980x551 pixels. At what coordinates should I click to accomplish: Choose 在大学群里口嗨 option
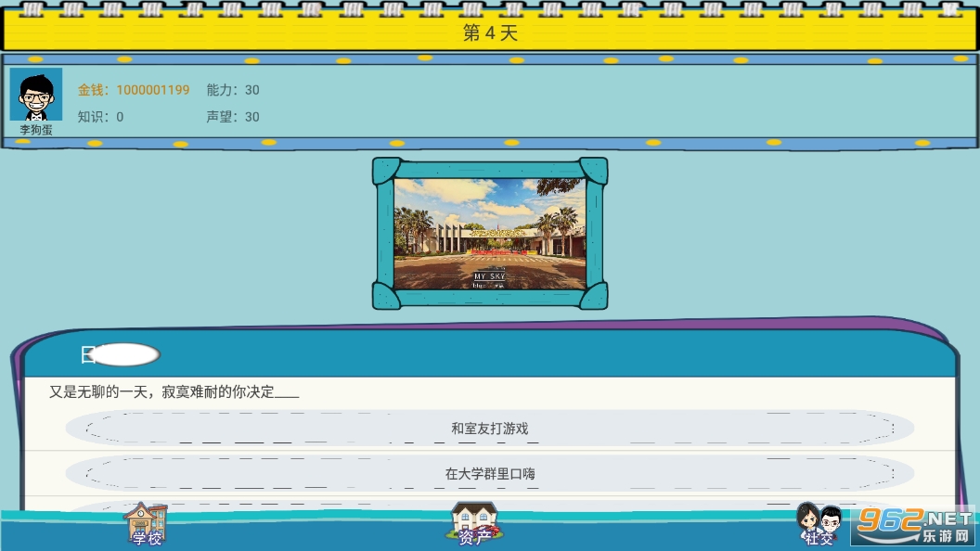[490, 473]
